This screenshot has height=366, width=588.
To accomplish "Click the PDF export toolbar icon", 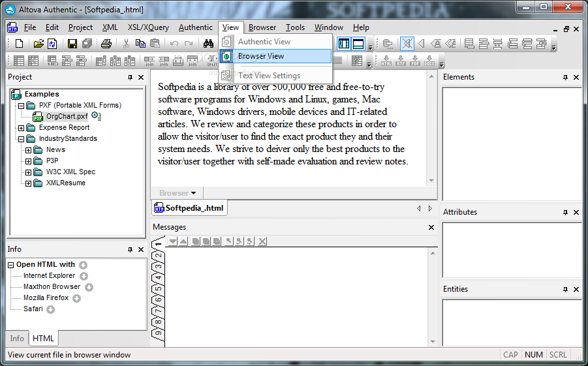I will tap(415, 61).
